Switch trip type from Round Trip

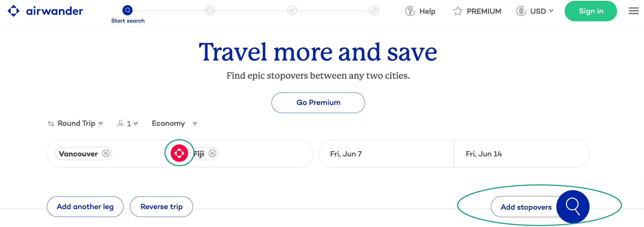click(77, 123)
